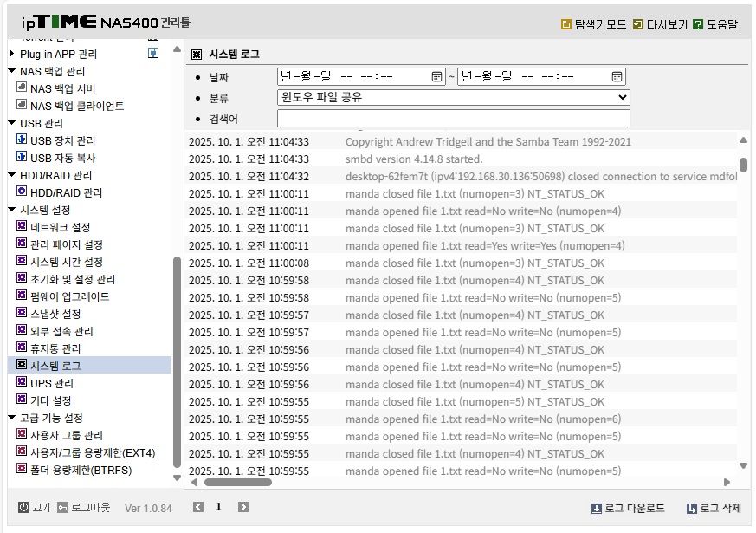Select 'read=Yes write=Yes' log entry
This screenshot has width=756, height=533.
point(485,246)
